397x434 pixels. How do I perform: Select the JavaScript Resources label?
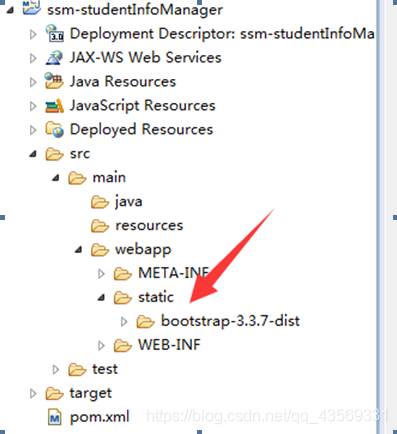tap(143, 106)
